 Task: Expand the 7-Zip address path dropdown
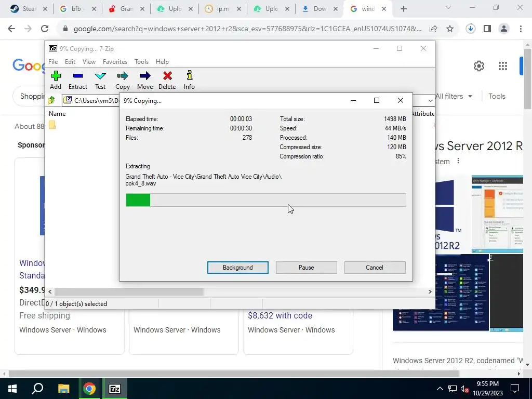click(430, 100)
